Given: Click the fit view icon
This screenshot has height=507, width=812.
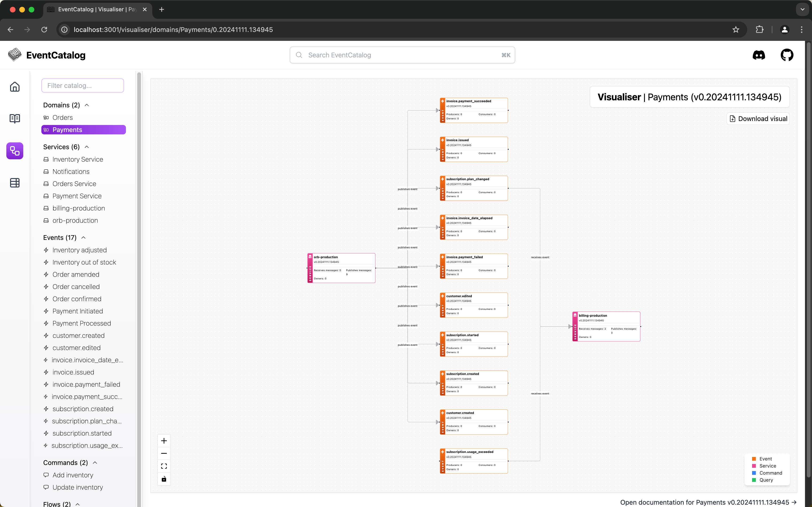Looking at the screenshot, I should [x=164, y=466].
